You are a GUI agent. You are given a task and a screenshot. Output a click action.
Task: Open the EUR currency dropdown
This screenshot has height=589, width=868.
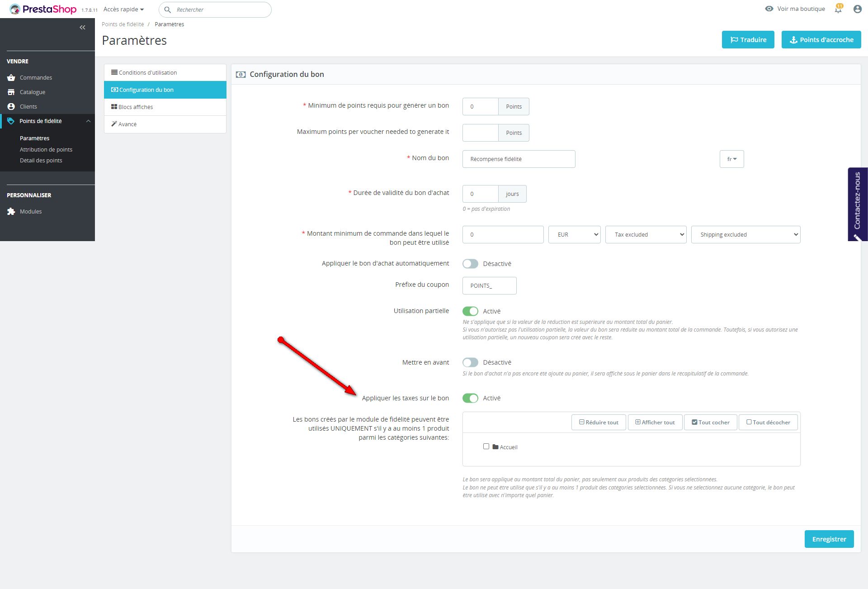pos(574,235)
